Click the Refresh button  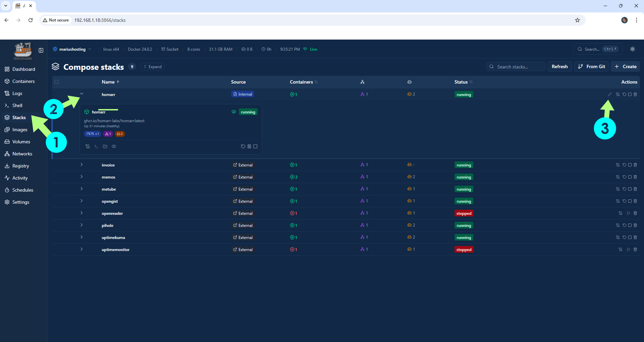pyautogui.click(x=559, y=66)
